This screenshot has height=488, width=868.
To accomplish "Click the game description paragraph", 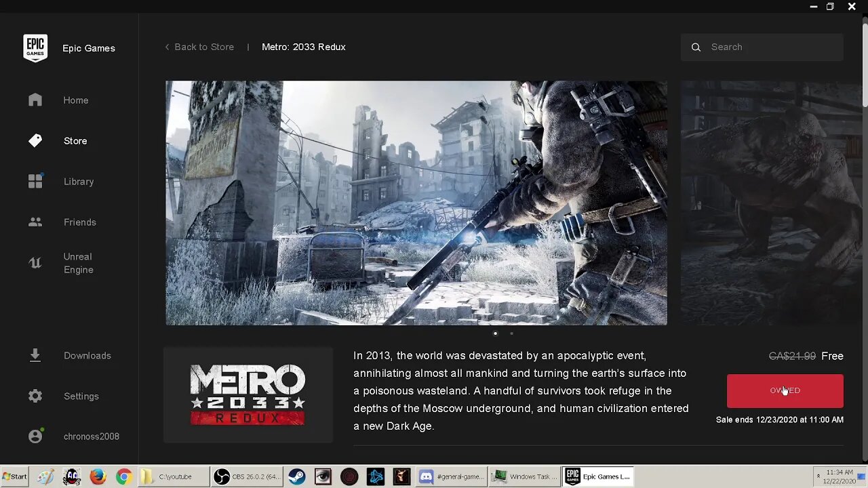I will point(521,391).
